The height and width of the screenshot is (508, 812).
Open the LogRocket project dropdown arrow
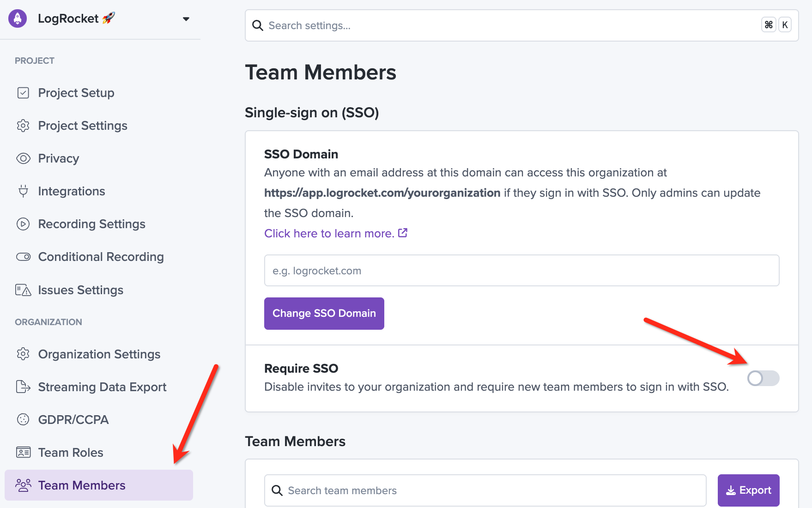pos(186,19)
